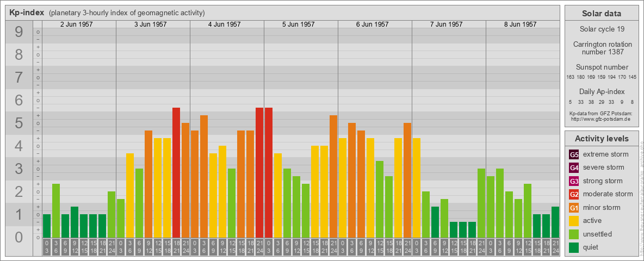Viewport: 644px width, 261px height.
Task: Select the green 12-15 bar on 5 Jun
Action: click(x=306, y=210)
